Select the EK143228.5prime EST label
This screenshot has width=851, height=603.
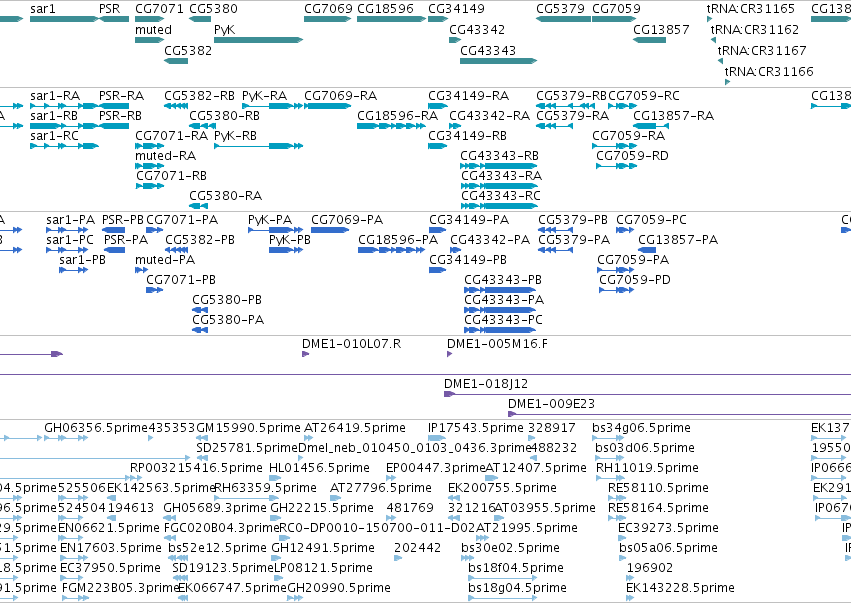680,588
